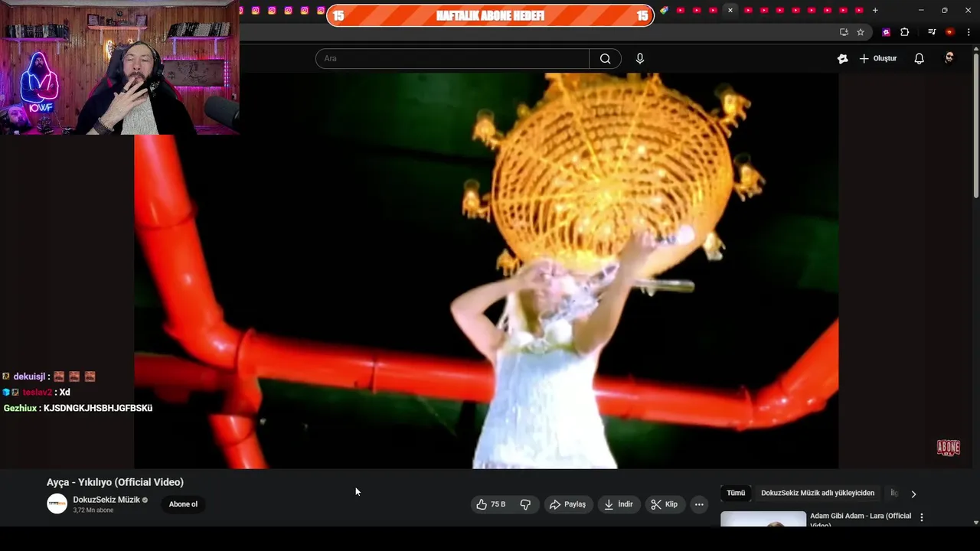Switch to the colorful price-tag tab
The width and height of the screenshot is (980, 551).
pos(664,10)
